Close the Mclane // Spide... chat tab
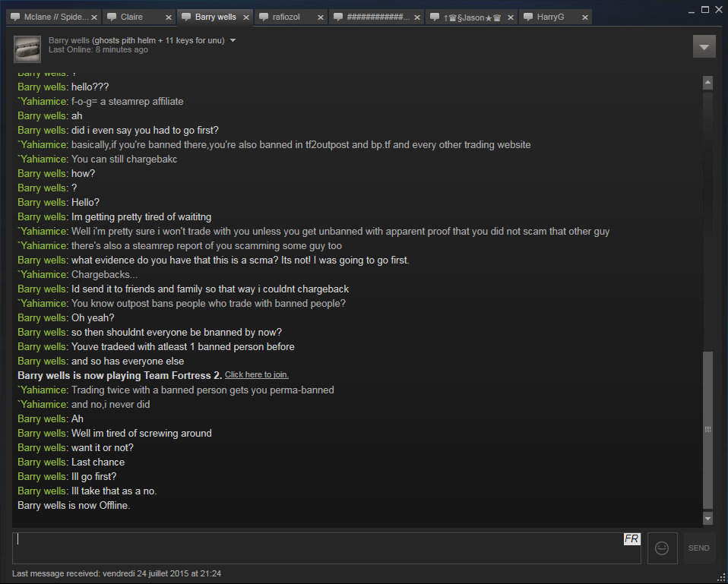The height and width of the screenshot is (584, 728). click(x=94, y=17)
